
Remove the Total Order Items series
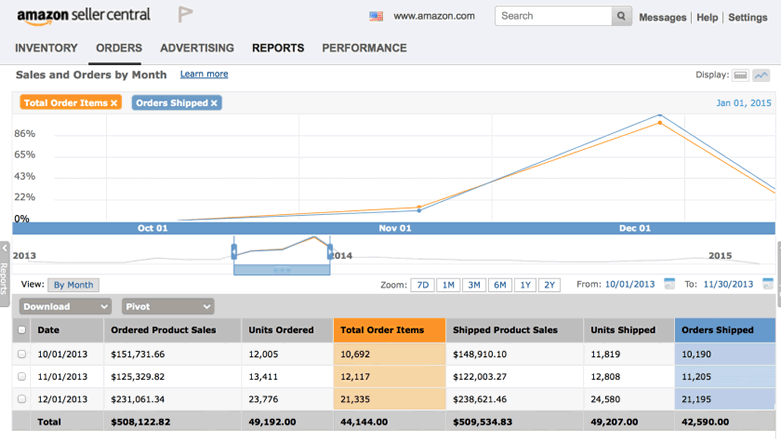[114, 103]
